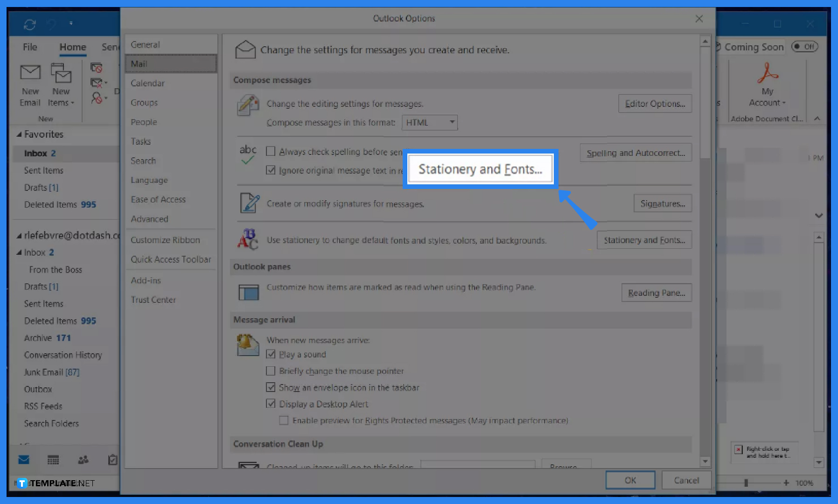This screenshot has width=838, height=504.
Task: Click the Signatures button
Action: pyautogui.click(x=662, y=203)
